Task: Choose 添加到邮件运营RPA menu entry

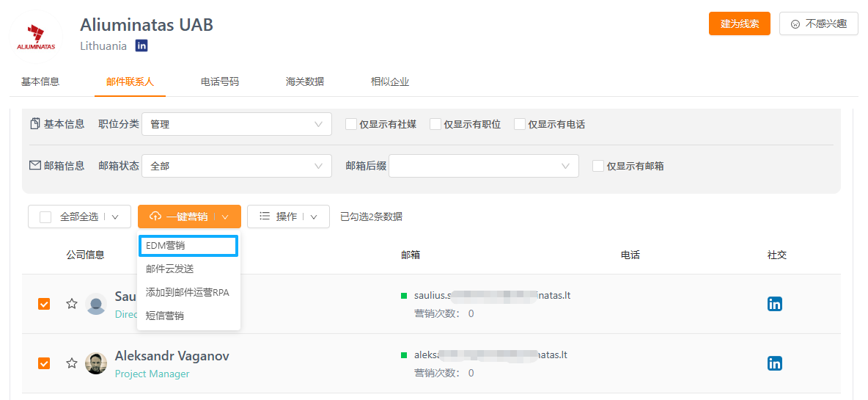Action: click(x=188, y=293)
